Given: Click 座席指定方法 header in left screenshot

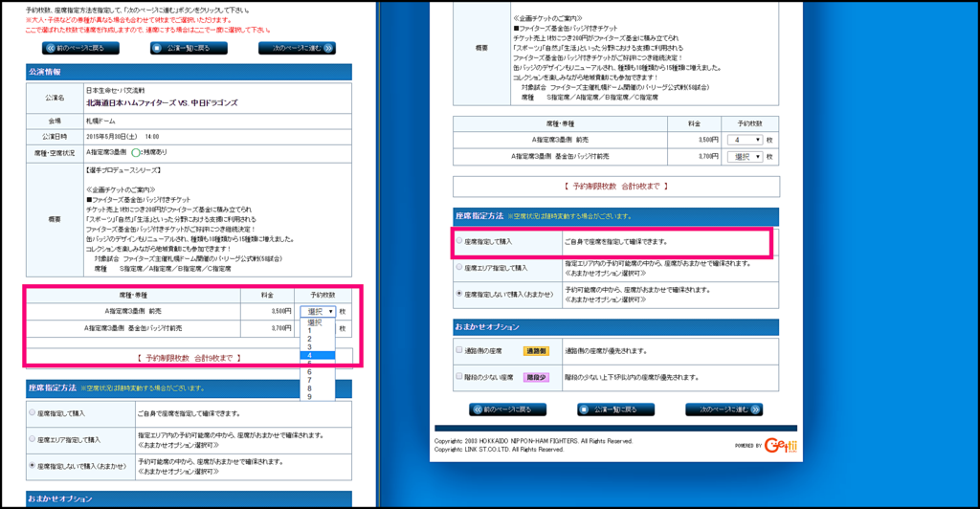Looking at the screenshot, I should pos(189,387).
